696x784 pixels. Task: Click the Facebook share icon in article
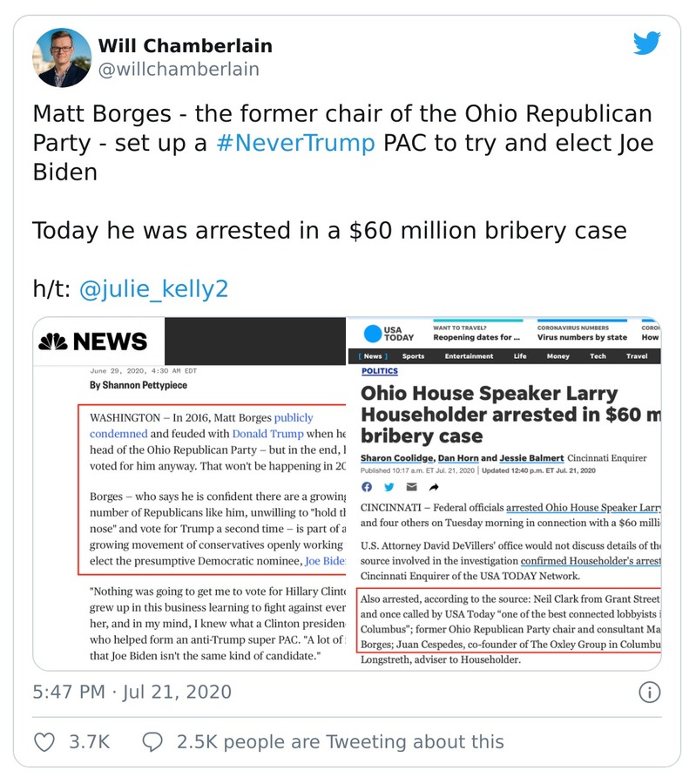[367, 486]
